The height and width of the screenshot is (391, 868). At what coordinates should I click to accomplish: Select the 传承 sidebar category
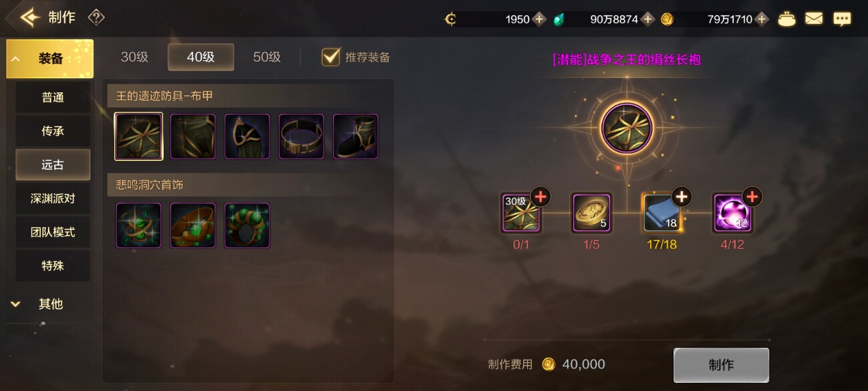point(53,131)
